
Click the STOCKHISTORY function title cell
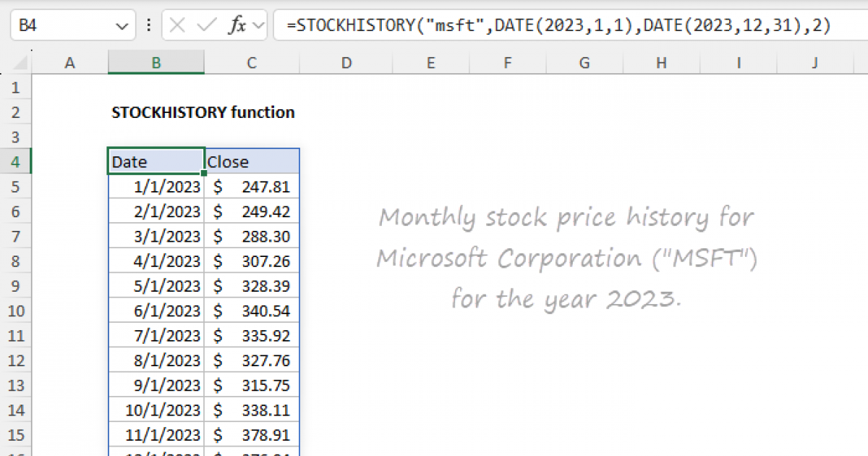point(203,112)
